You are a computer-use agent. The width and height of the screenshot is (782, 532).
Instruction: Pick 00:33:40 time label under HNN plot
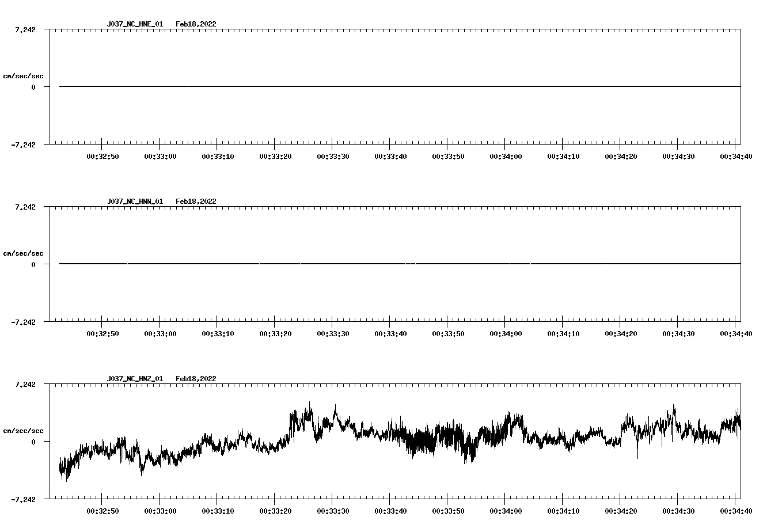click(x=390, y=333)
